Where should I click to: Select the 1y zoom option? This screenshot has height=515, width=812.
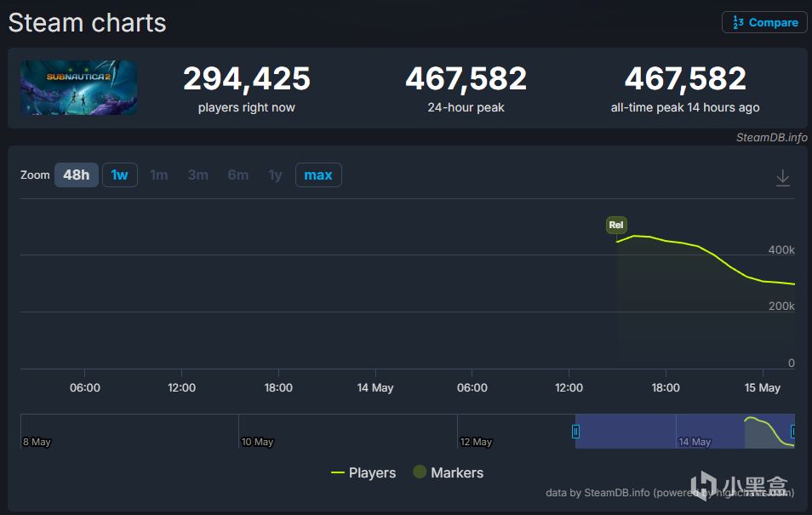(x=275, y=175)
